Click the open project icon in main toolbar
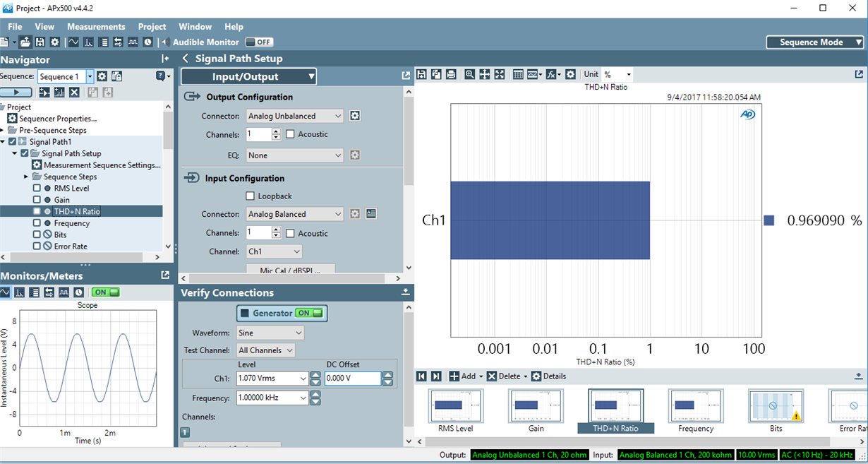 (25, 42)
